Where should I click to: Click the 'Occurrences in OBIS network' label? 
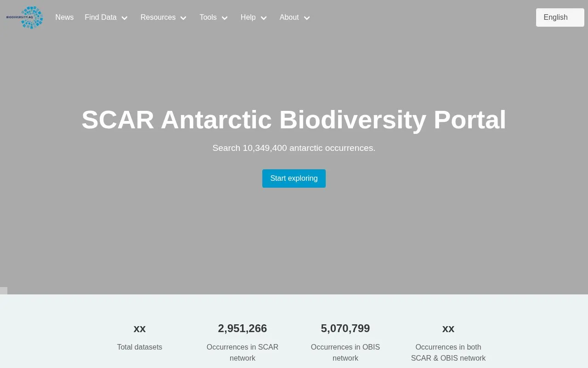click(345, 353)
